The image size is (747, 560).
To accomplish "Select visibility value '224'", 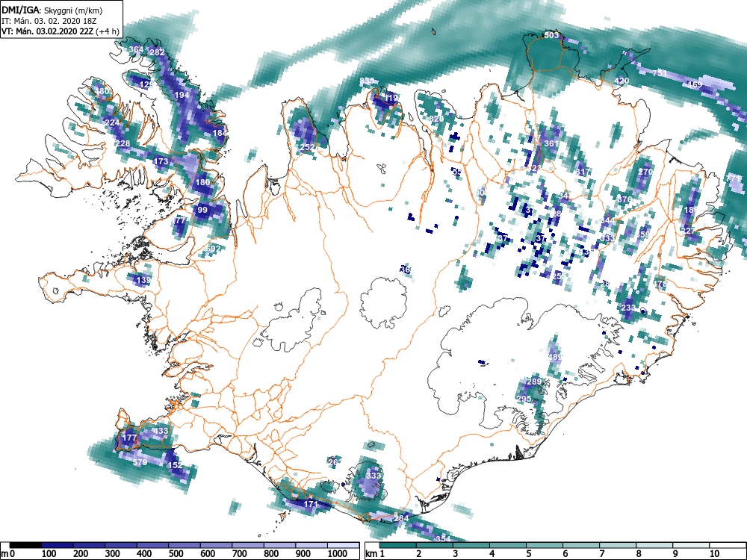I will tap(112, 123).
